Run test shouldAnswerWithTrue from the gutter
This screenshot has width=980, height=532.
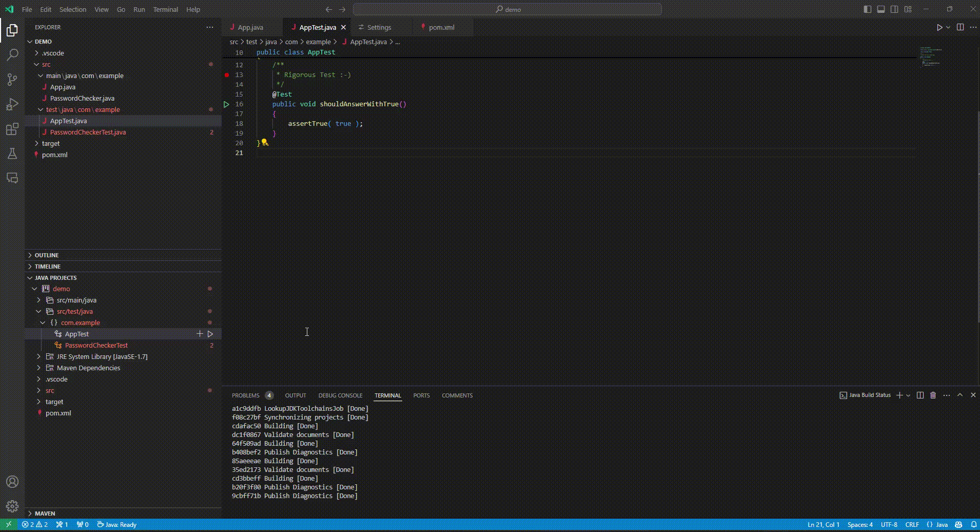pos(226,104)
